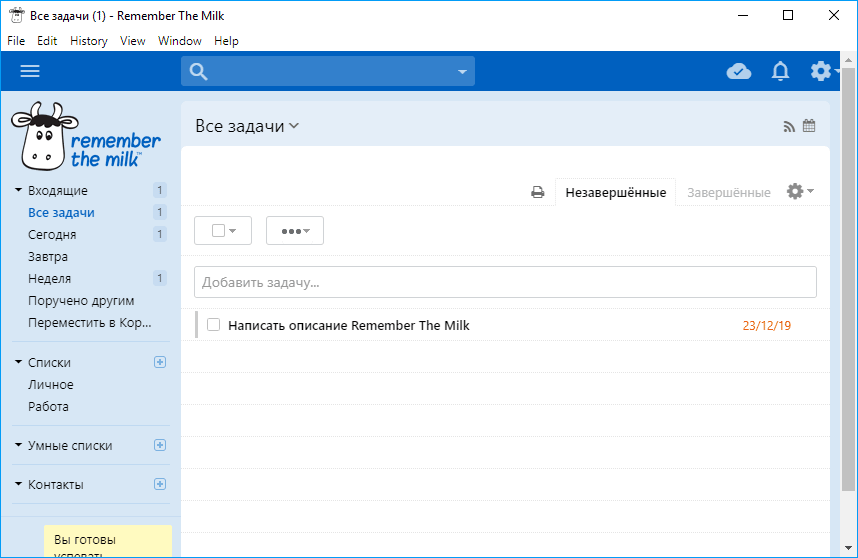Click the Входящие count badge

click(x=160, y=190)
